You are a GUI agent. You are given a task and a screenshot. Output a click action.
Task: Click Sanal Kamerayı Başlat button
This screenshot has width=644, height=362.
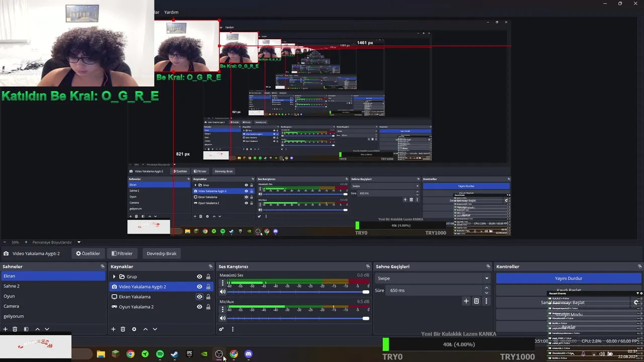(x=563, y=302)
